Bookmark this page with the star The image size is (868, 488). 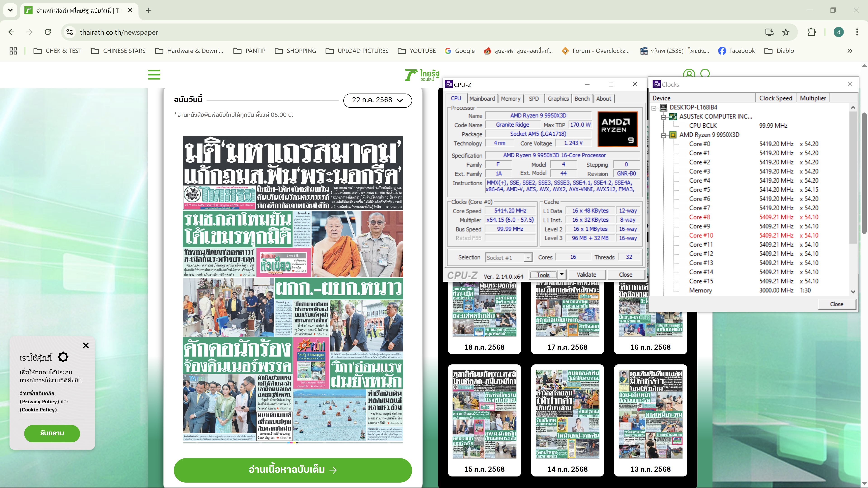[786, 32]
